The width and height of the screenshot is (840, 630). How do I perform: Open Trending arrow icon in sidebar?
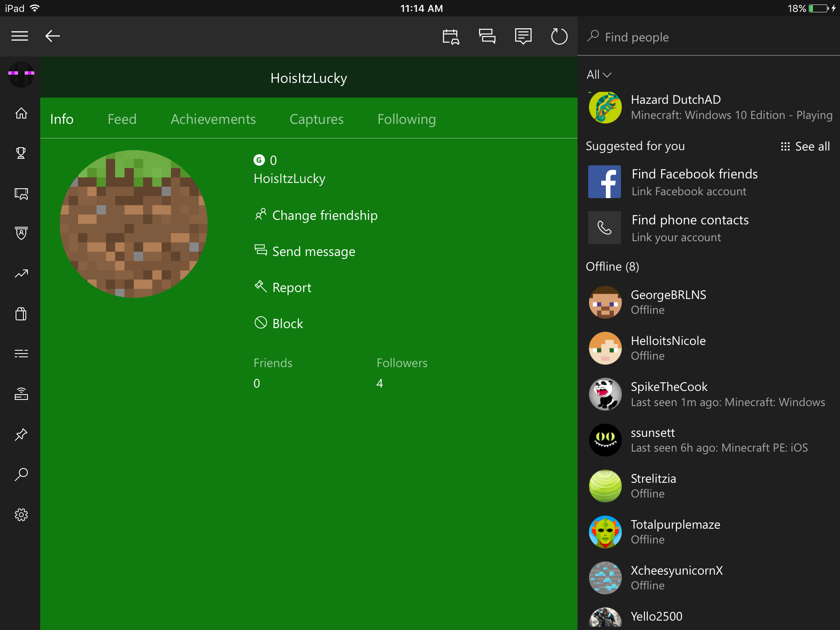pyautogui.click(x=21, y=274)
